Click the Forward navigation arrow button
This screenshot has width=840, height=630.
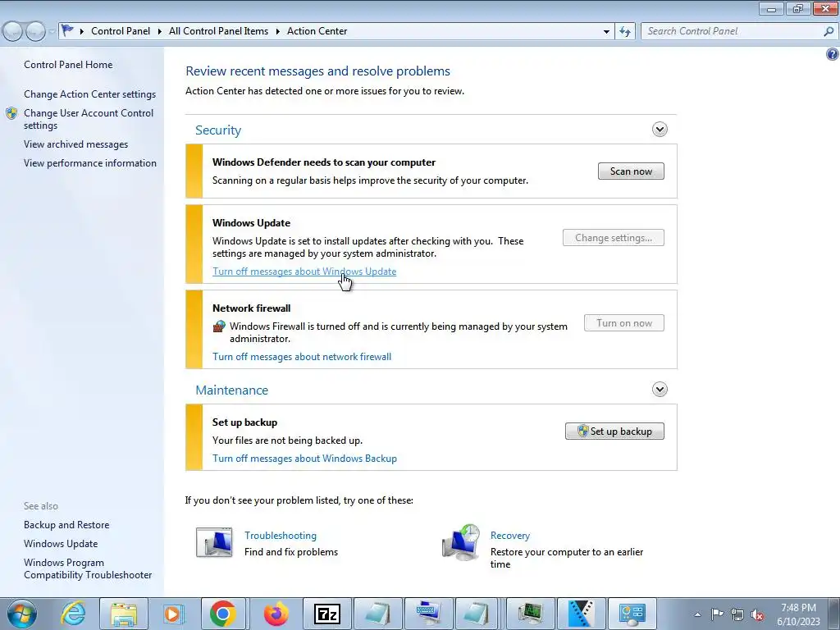[x=35, y=31]
